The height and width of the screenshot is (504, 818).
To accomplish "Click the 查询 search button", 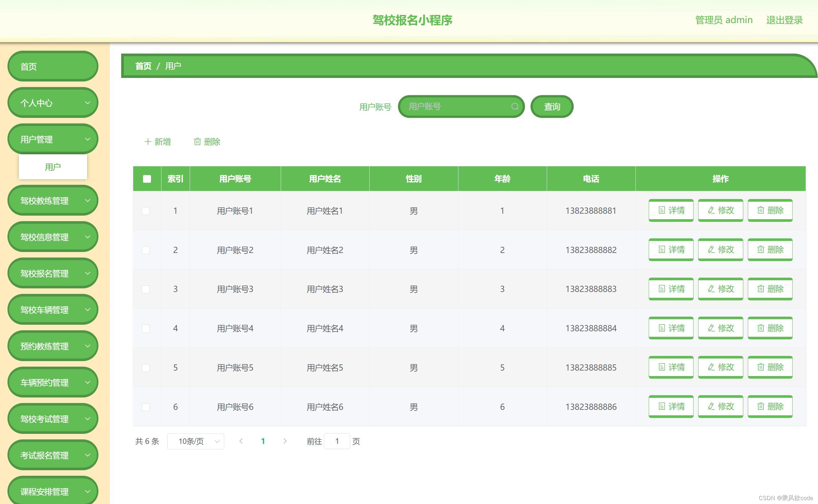I will tap(552, 107).
